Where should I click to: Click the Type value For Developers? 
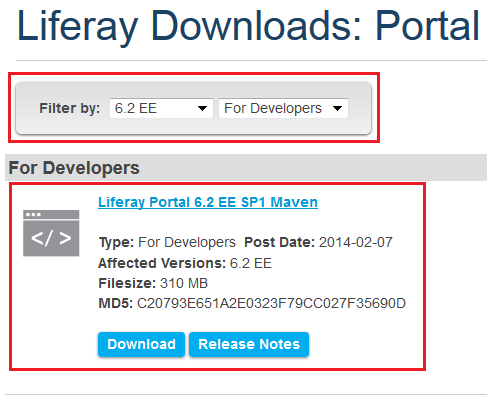pos(187,242)
